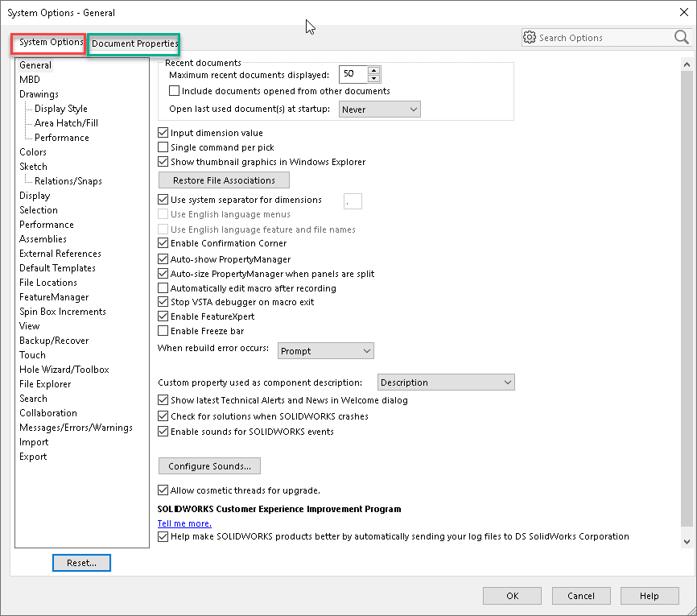Viewport: 697px width, 616px height.
Task: Uncheck Enable Confirmation Corner
Action: 163,243
